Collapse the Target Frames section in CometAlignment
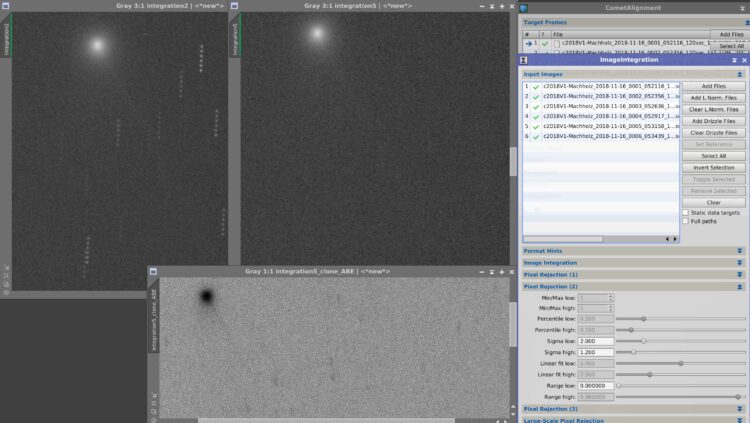Viewport: 750px width, 423px height. point(747,22)
